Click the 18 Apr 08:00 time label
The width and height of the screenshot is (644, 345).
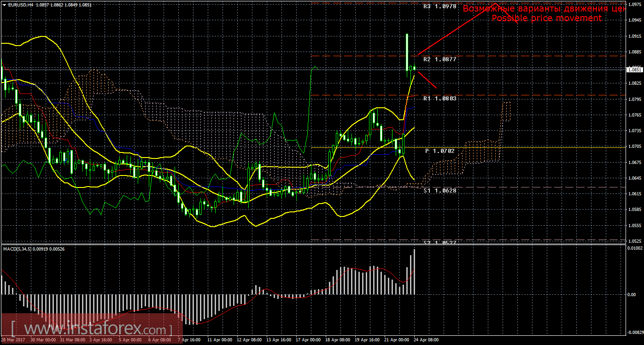337,340
